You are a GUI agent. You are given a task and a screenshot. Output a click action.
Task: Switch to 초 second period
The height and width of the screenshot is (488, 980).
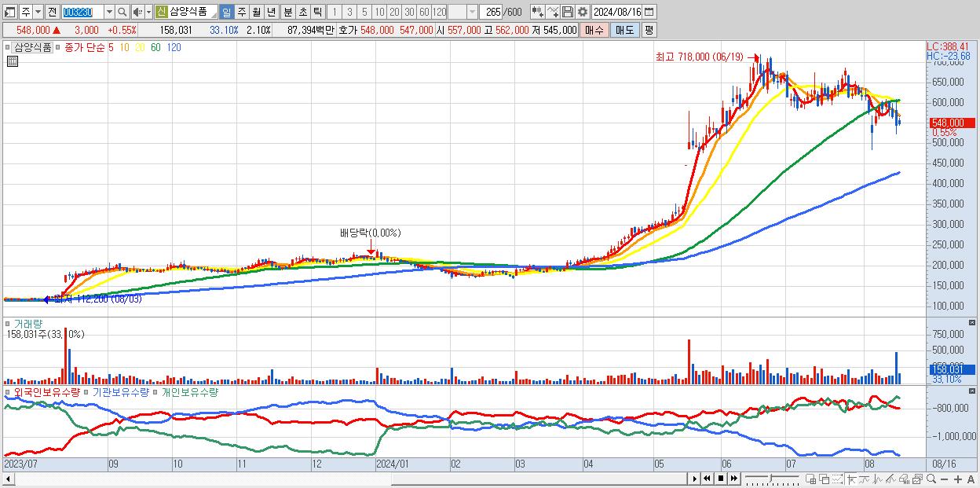tap(302, 12)
